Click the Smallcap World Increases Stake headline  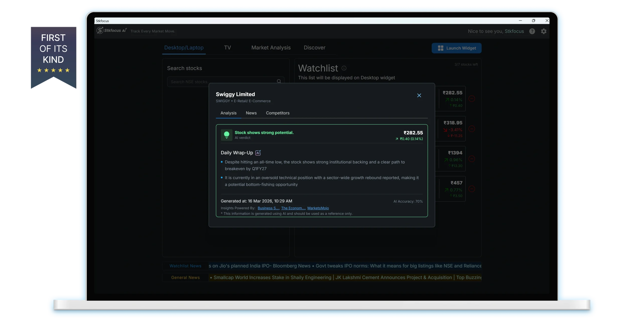click(x=272, y=278)
